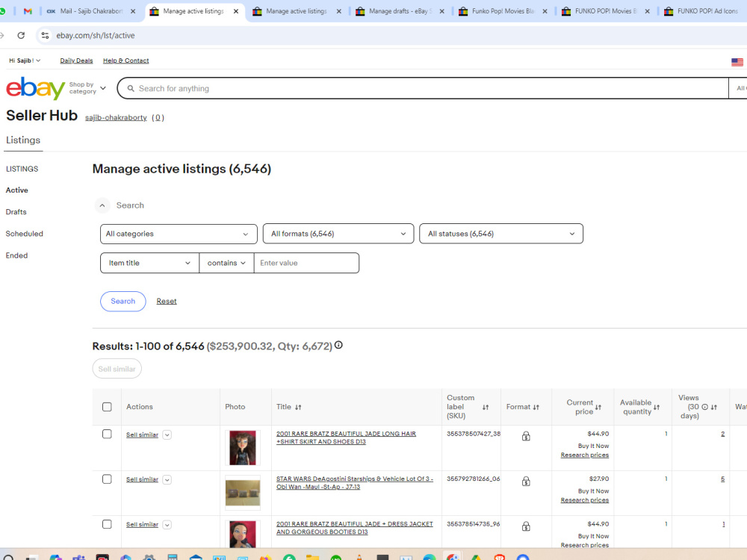Viewport: 747px width, 560px height.
Task: Sort by Format column arrows
Action: 536,407
